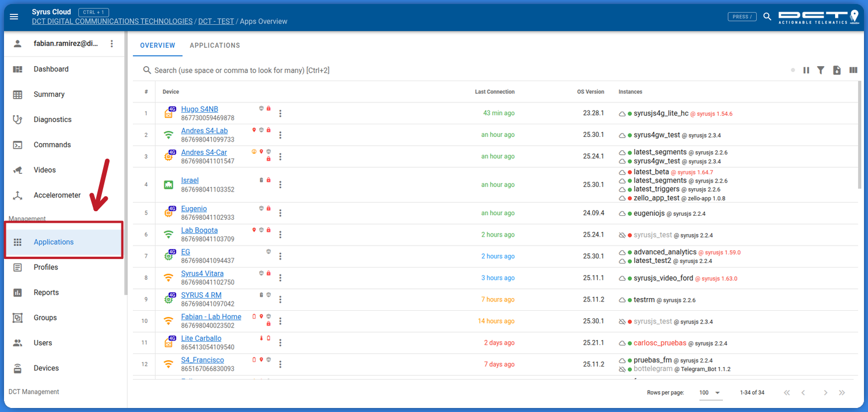Click the bottelegram instance
The height and width of the screenshot is (412, 868).
pyautogui.click(x=653, y=369)
